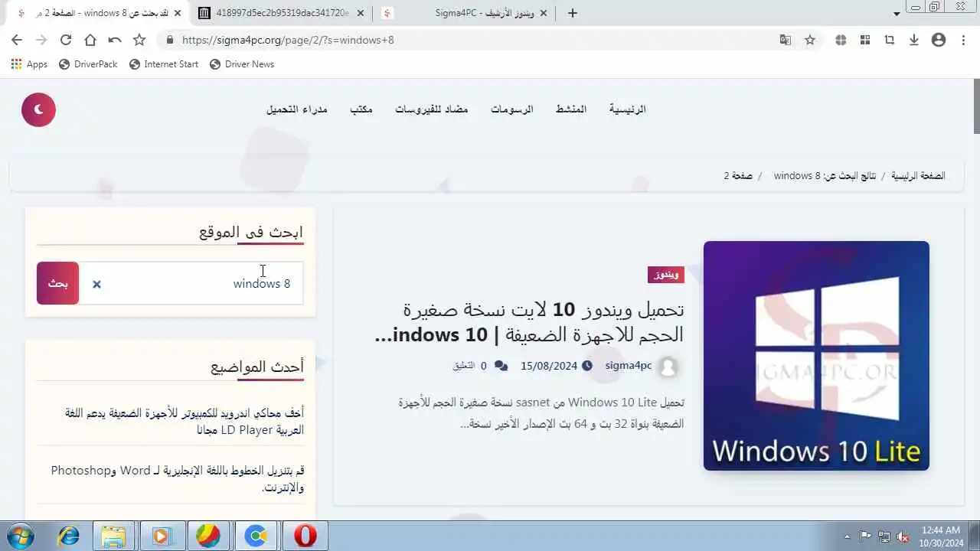The image size is (980, 551).
Task: Click the tiles grid extension icon
Action: click(x=865, y=40)
